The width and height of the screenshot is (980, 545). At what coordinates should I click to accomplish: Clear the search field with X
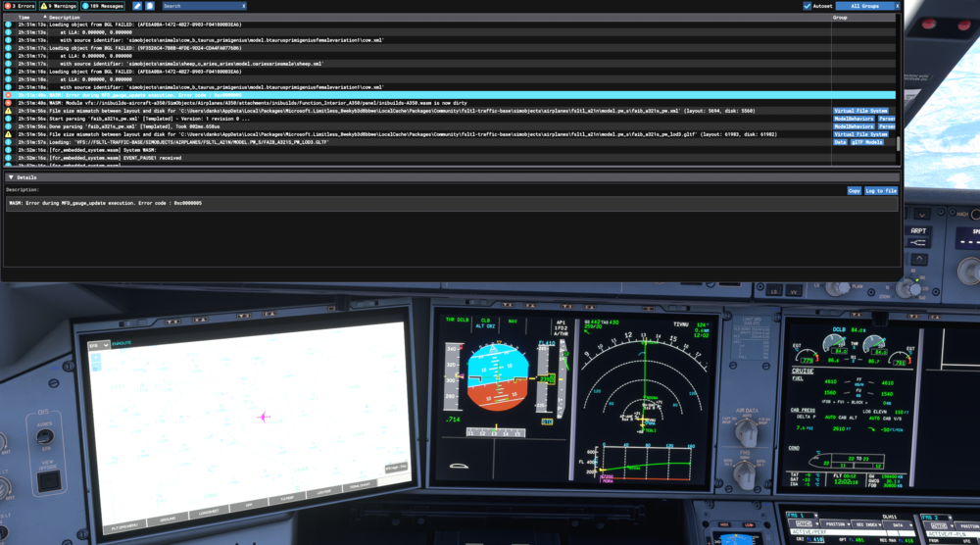[242, 6]
